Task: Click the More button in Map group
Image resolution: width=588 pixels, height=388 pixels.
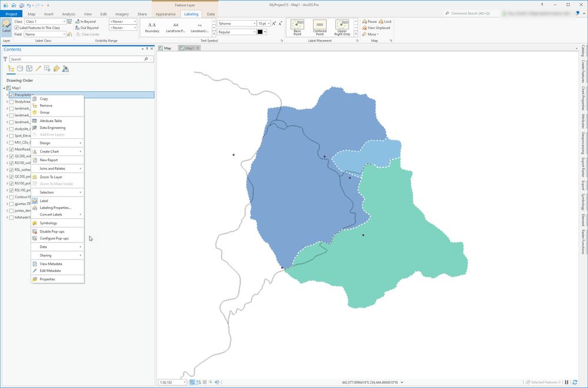Action: click(370, 34)
